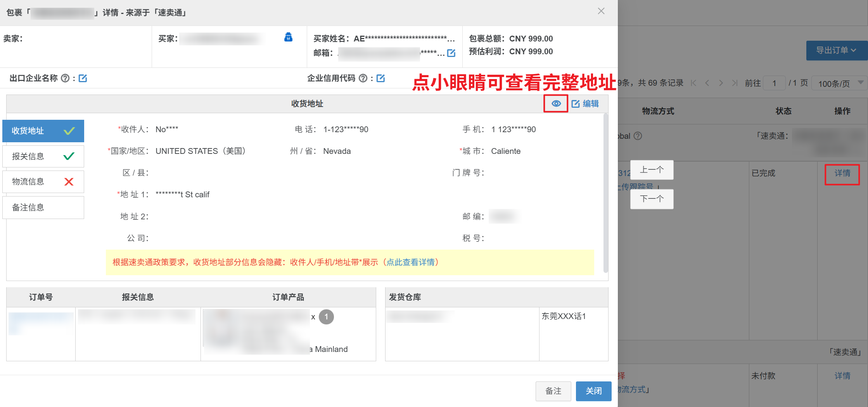Viewport: 868px width, 407px height.
Task: Expand the 导出订单 dropdown
Action: pos(836,50)
